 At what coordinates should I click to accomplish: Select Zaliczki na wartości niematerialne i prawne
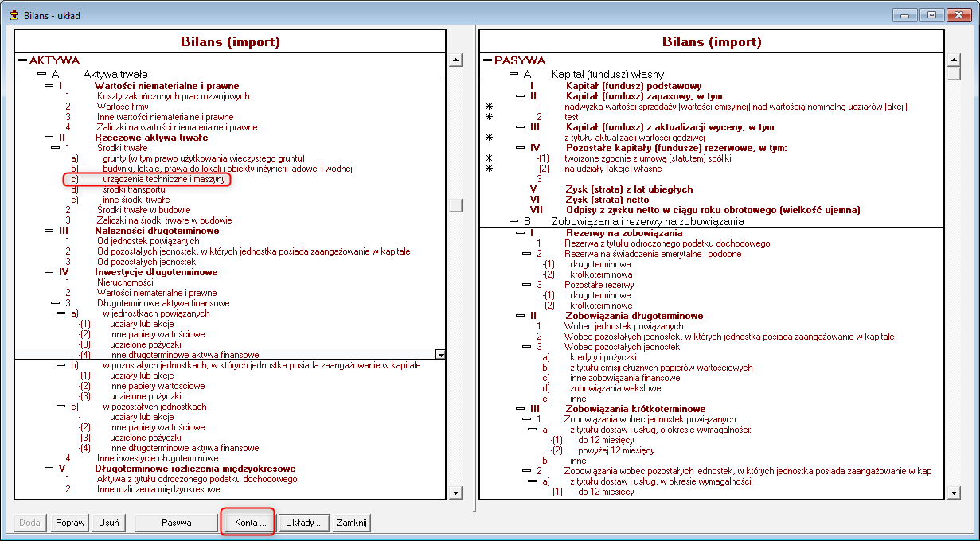[x=177, y=127]
